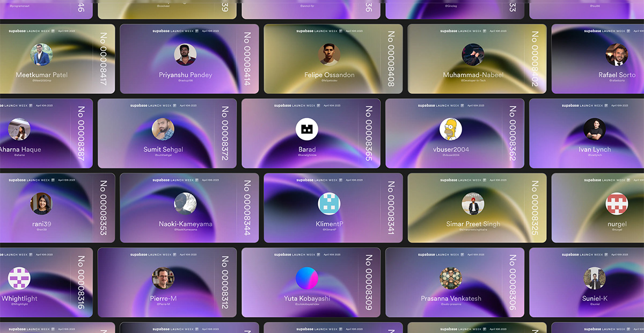Click Prasanna Venkatesh's mandala pattern avatar
Screen dimensions: 644x333
[x=451, y=278]
